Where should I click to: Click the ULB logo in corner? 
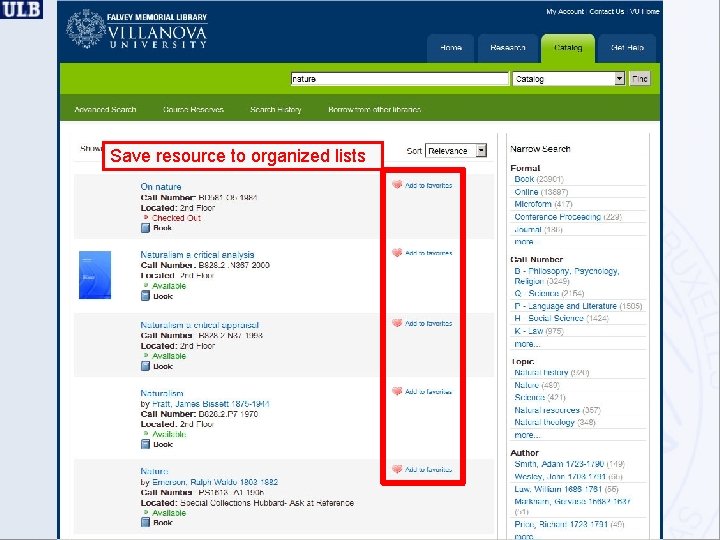(x=21, y=9)
